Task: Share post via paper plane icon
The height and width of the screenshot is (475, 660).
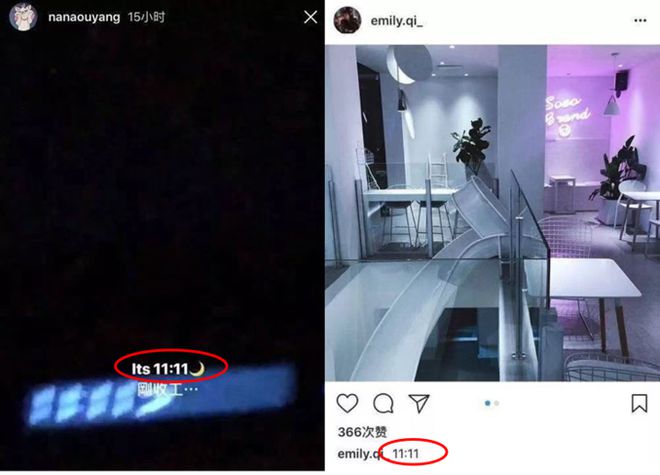Action: click(419, 403)
